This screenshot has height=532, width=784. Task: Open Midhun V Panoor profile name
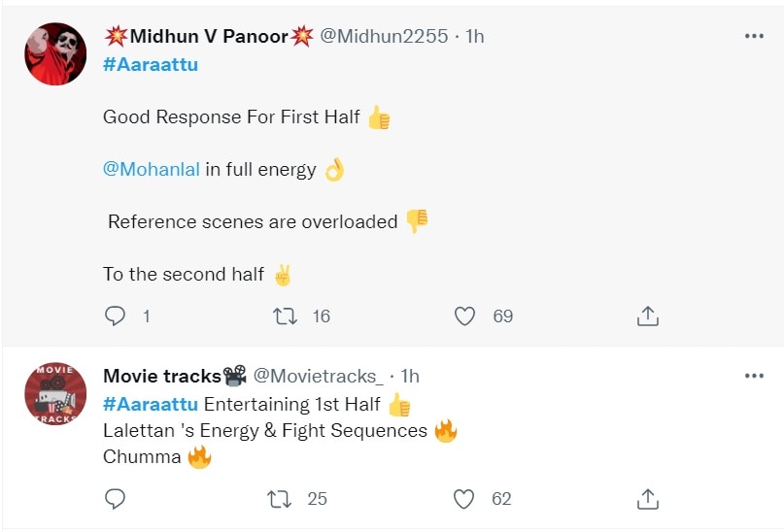[208, 36]
